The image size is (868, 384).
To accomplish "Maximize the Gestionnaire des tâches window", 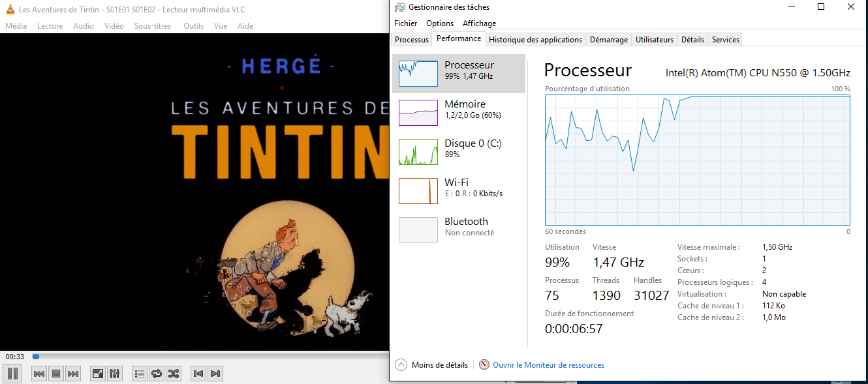I will click(x=821, y=7).
